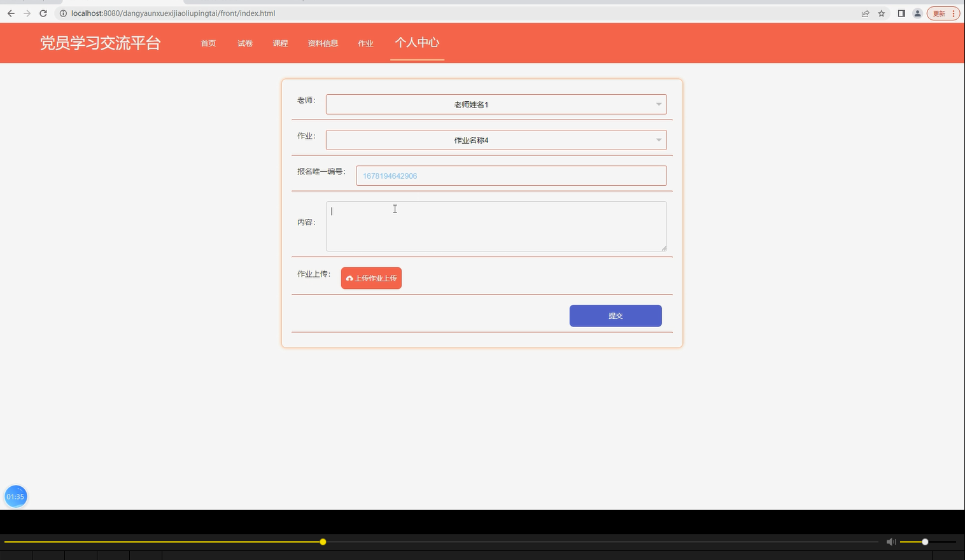965x560 pixels.
Task: Open the page share icon
Action: (865, 13)
